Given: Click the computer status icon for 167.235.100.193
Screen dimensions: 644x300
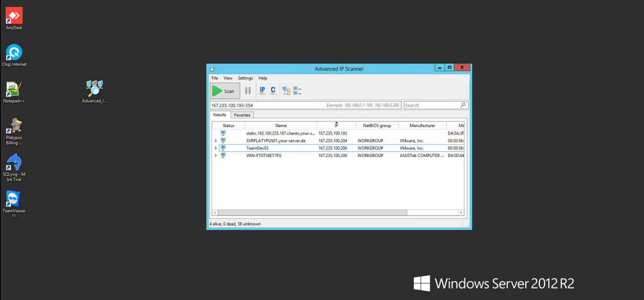Looking at the screenshot, I should 223,133.
